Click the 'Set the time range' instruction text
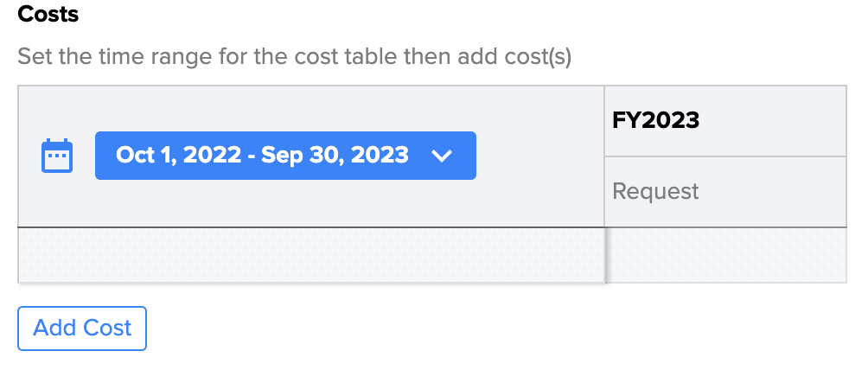Screen dimensions: 868x370 coord(294,56)
